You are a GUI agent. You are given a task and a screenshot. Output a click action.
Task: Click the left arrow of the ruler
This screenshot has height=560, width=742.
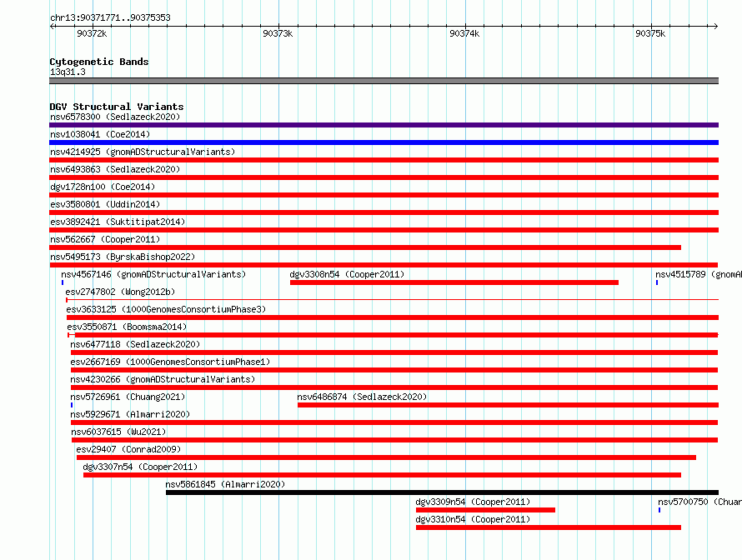click(53, 26)
